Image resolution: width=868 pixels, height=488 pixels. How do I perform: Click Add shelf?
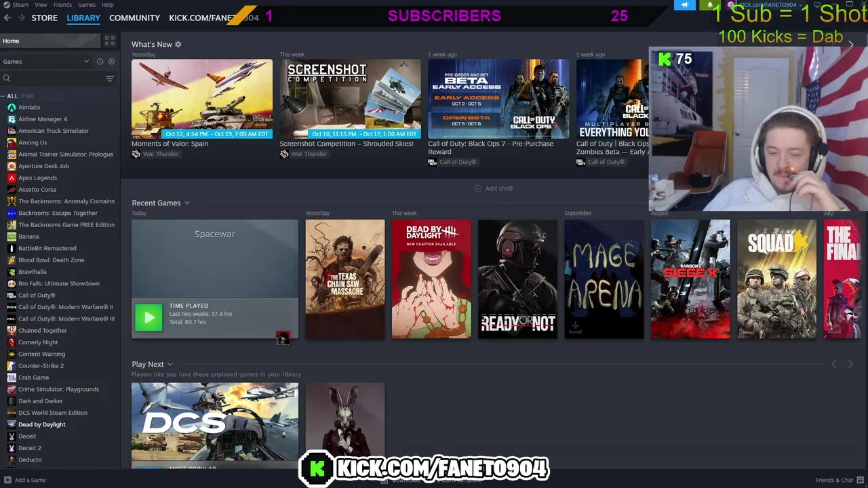coord(494,188)
